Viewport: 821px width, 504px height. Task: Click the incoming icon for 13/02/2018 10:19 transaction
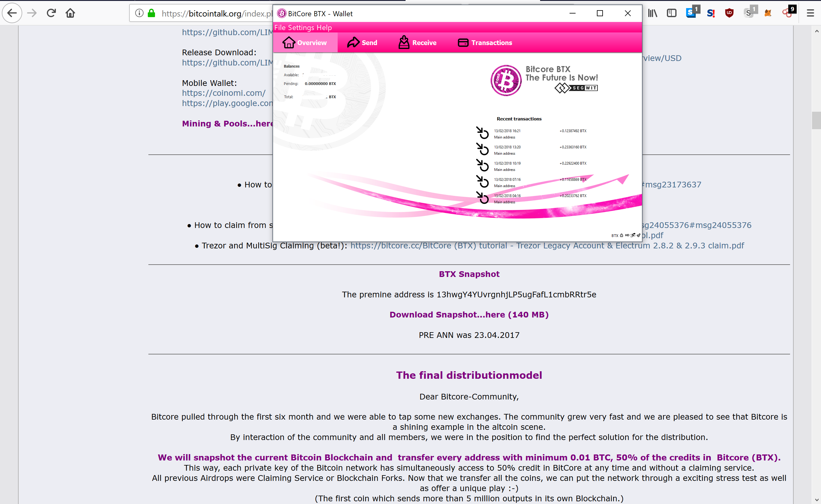coord(482,165)
